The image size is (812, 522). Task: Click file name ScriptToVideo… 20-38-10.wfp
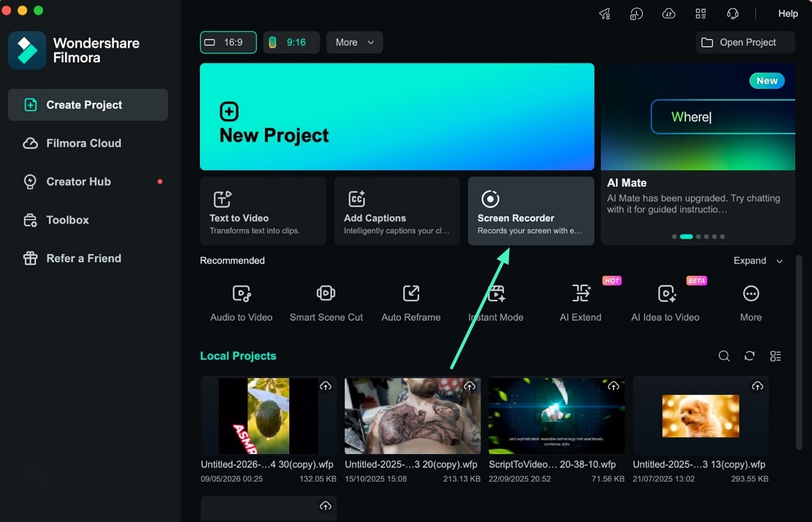552,465
